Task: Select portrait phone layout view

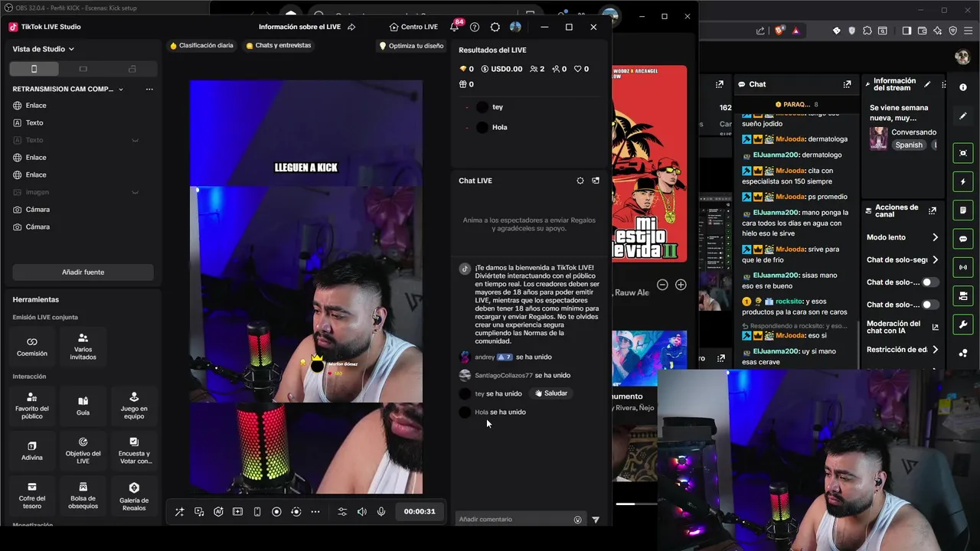Action: [34, 69]
